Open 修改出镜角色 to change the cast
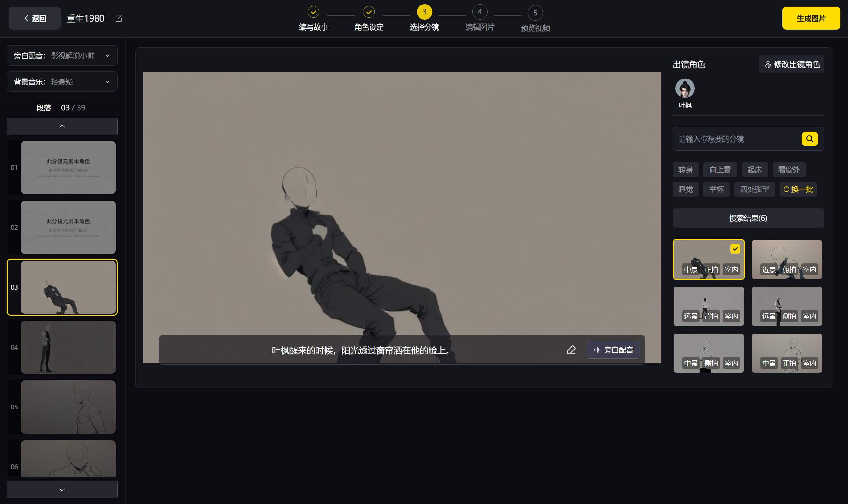848x504 pixels. 792,64
